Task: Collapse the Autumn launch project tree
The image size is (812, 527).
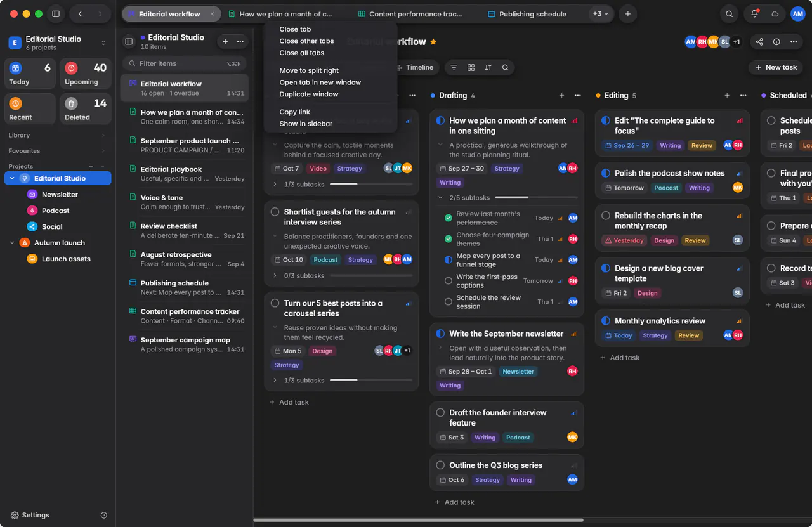Action: (12, 243)
